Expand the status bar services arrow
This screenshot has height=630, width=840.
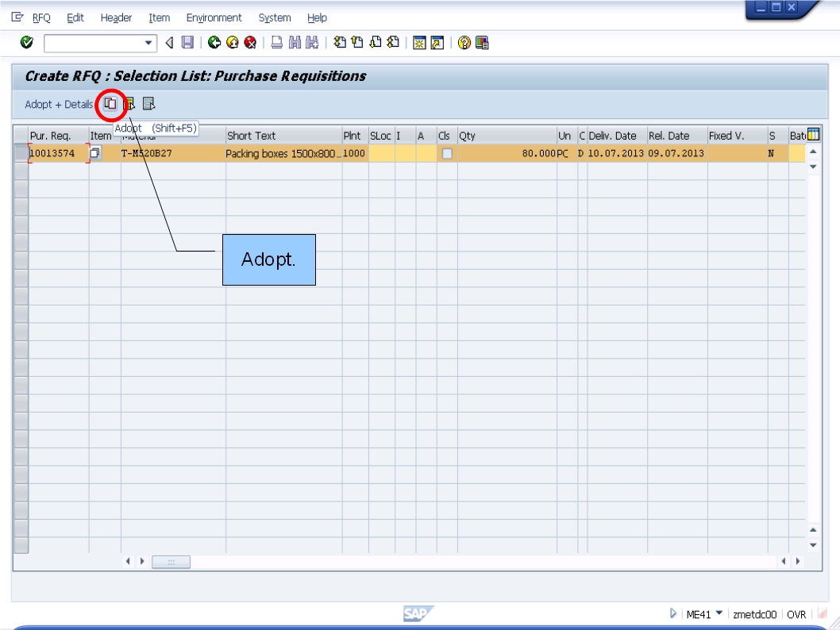[674, 615]
